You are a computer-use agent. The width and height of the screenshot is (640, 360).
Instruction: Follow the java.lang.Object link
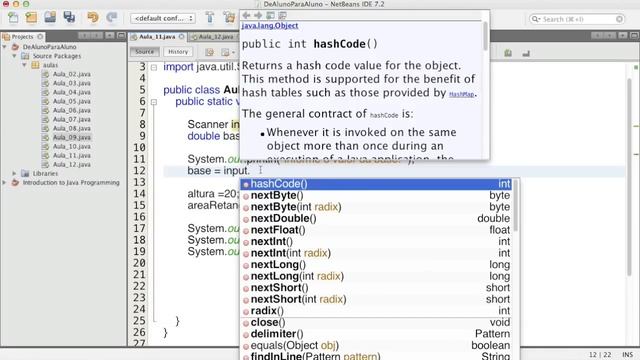[x=270, y=26]
